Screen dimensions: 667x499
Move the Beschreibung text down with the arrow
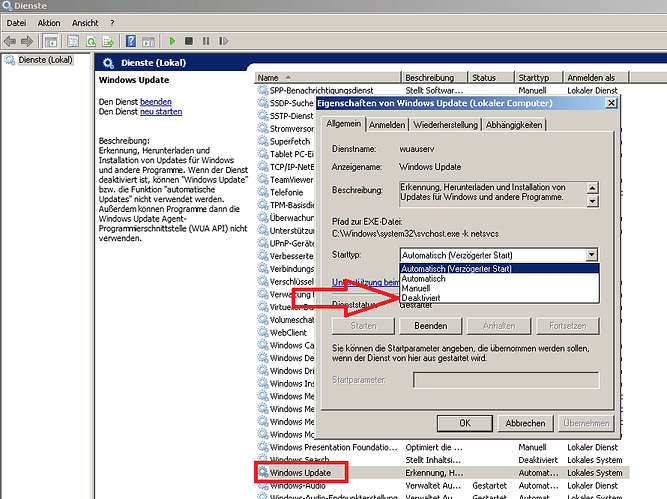[x=592, y=201]
